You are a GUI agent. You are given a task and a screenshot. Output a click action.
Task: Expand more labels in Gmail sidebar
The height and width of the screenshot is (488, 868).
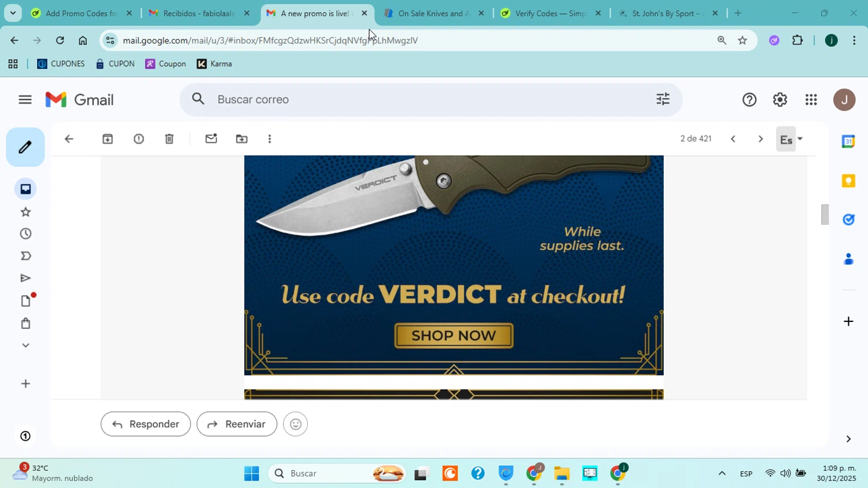tap(25, 346)
